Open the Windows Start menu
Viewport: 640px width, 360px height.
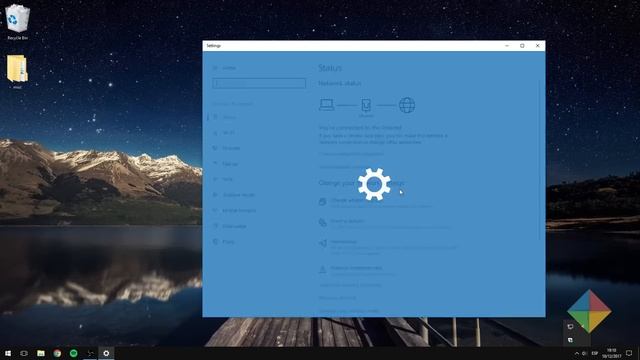(7, 353)
